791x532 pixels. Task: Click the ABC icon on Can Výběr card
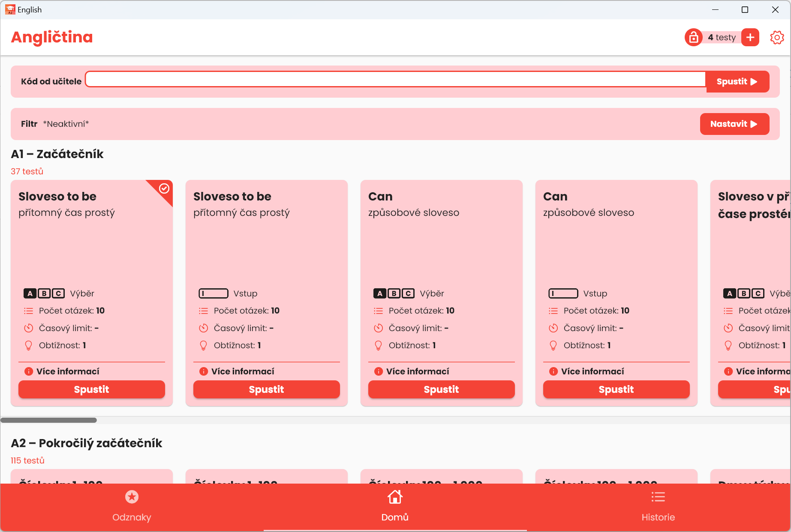394,293
